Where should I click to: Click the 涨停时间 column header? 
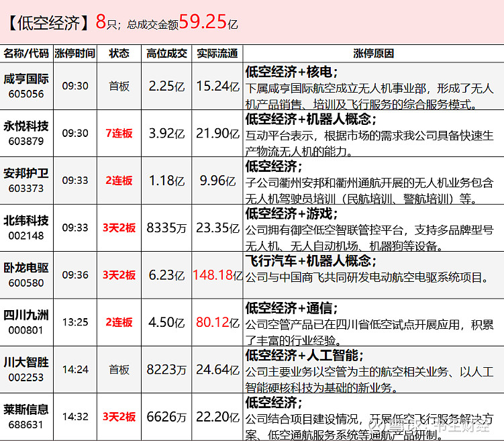(x=75, y=53)
